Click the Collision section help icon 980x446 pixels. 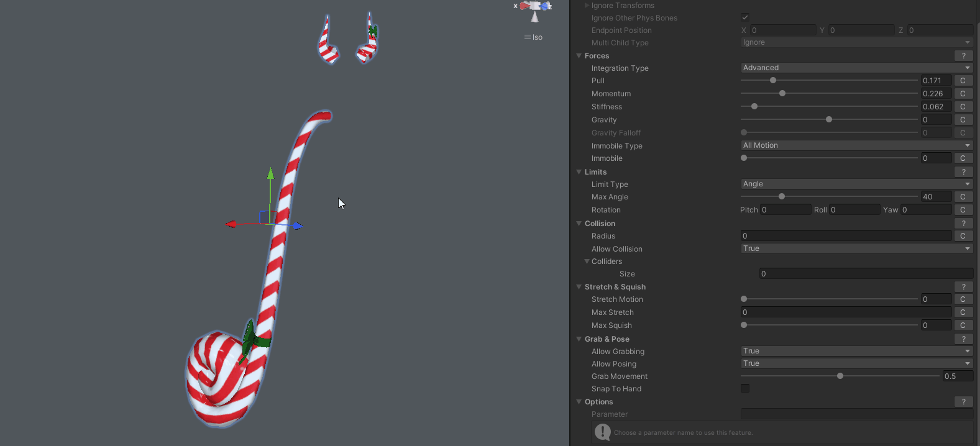pos(963,224)
